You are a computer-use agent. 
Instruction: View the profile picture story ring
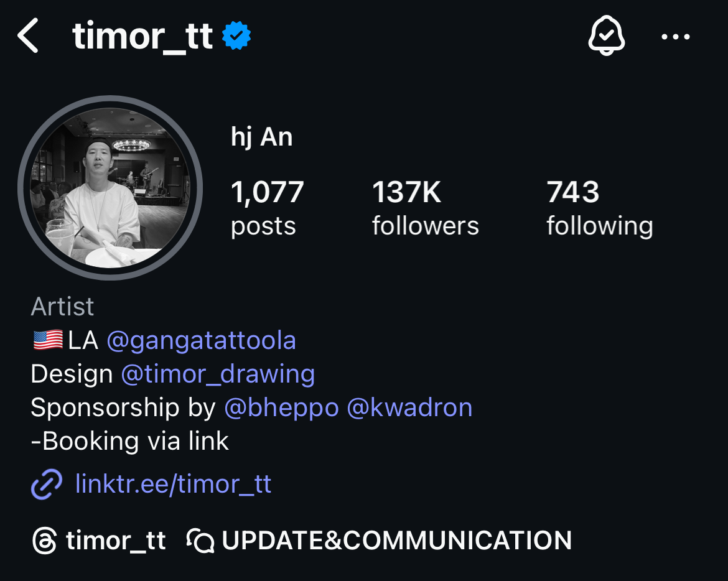pos(110,188)
